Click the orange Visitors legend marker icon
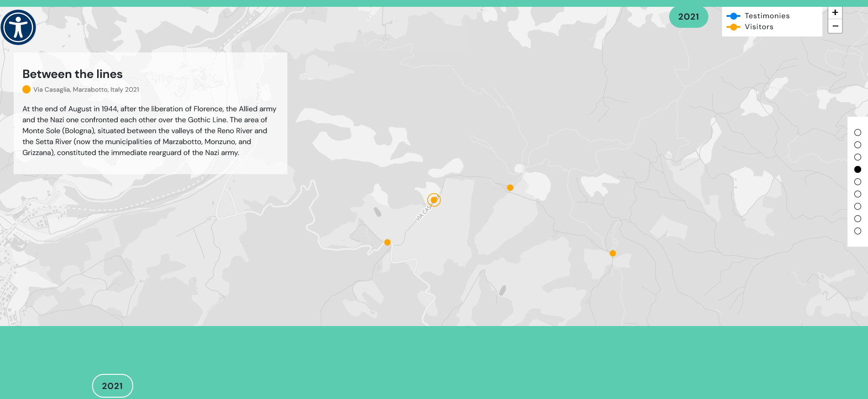This screenshot has width=868, height=399. coord(733,27)
